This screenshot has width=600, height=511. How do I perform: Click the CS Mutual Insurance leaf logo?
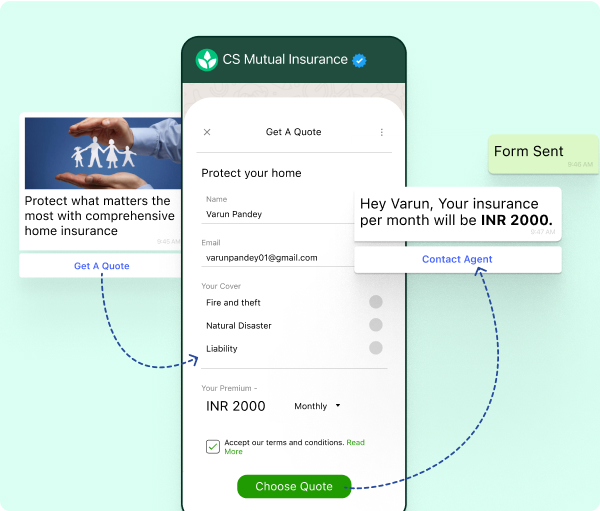pyautogui.click(x=207, y=60)
